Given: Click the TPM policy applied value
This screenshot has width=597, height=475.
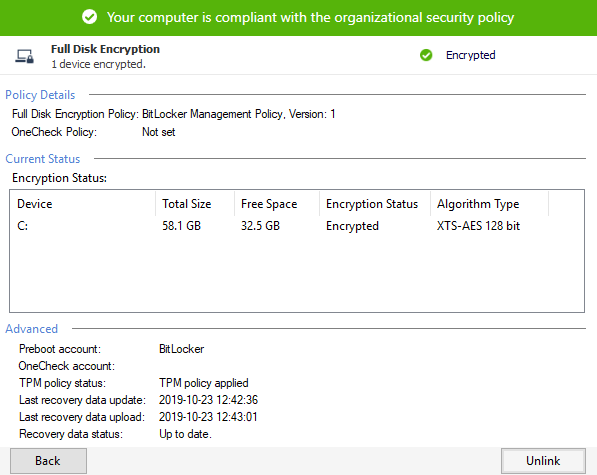Looking at the screenshot, I should click(204, 383).
